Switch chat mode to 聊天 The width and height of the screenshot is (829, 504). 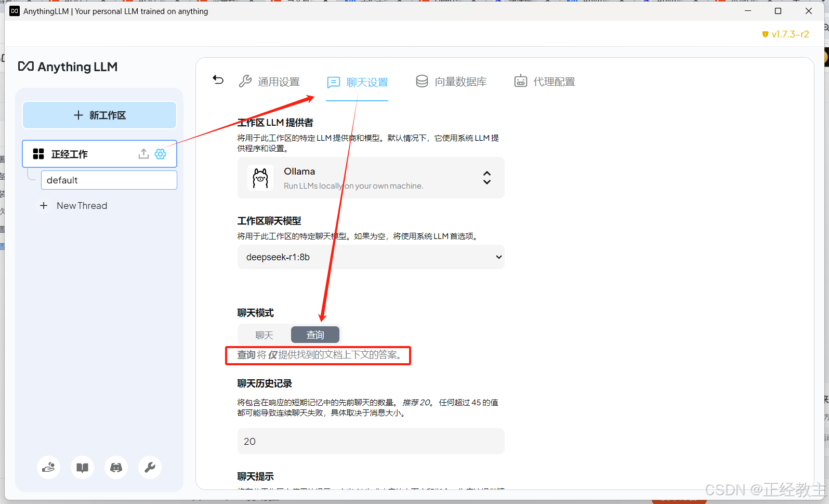(264, 335)
